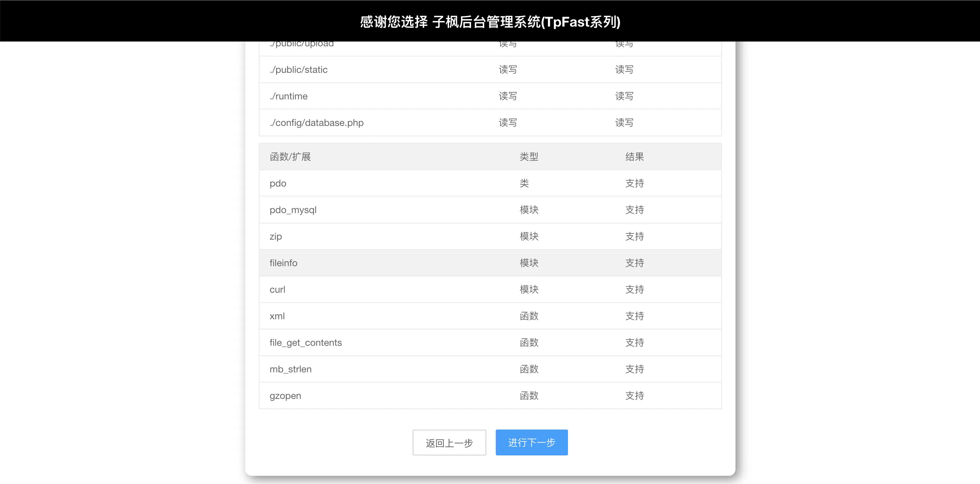
Task: Click file_get_contents function entry
Action: (x=305, y=342)
